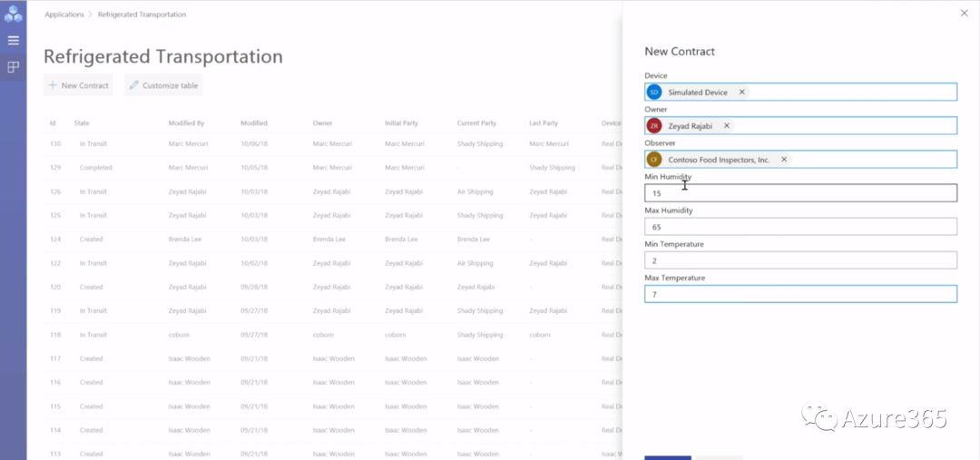
Task: Click the SD avatar in Device field
Action: pyautogui.click(x=654, y=93)
